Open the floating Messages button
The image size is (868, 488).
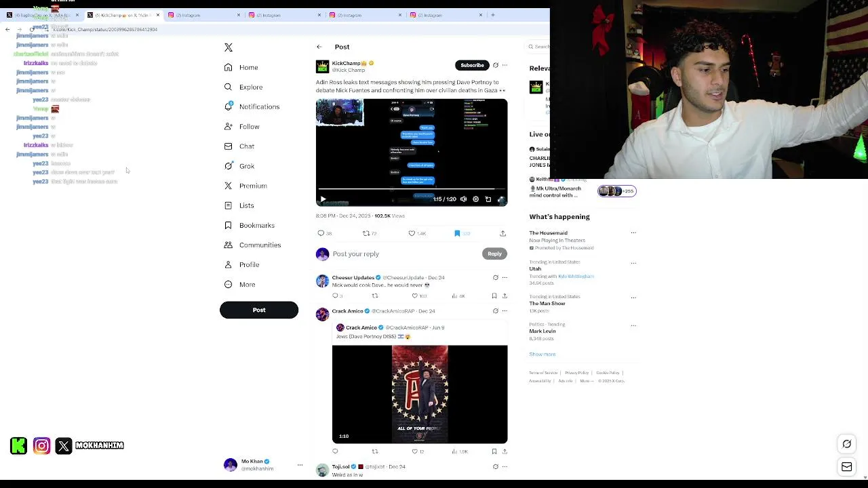coord(847,467)
